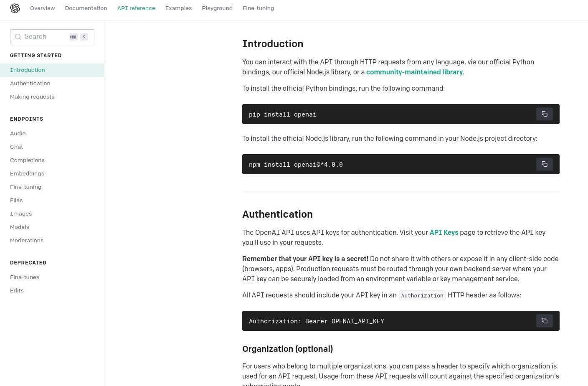
Task: Click the GETTING STARTED section label
Action: 36,56
